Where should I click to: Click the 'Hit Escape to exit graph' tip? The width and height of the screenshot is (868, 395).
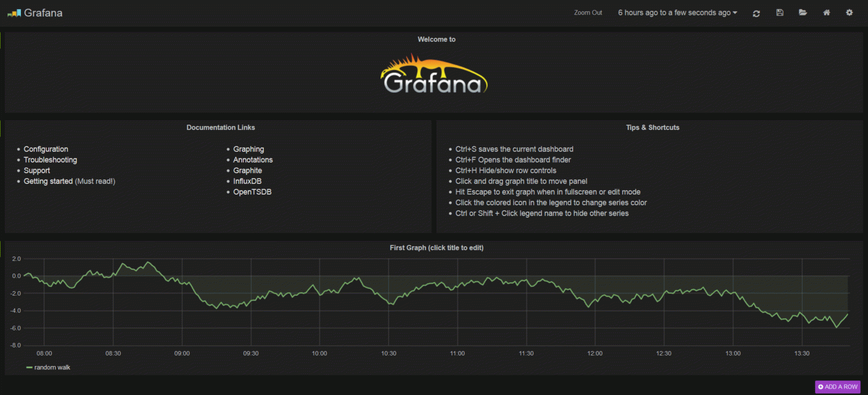click(x=548, y=192)
